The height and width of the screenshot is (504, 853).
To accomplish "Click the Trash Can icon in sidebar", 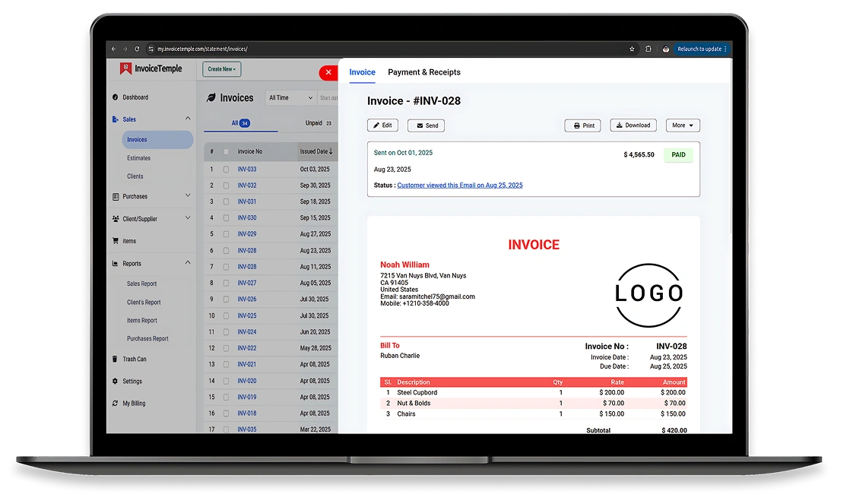I will (x=116, y=359).
